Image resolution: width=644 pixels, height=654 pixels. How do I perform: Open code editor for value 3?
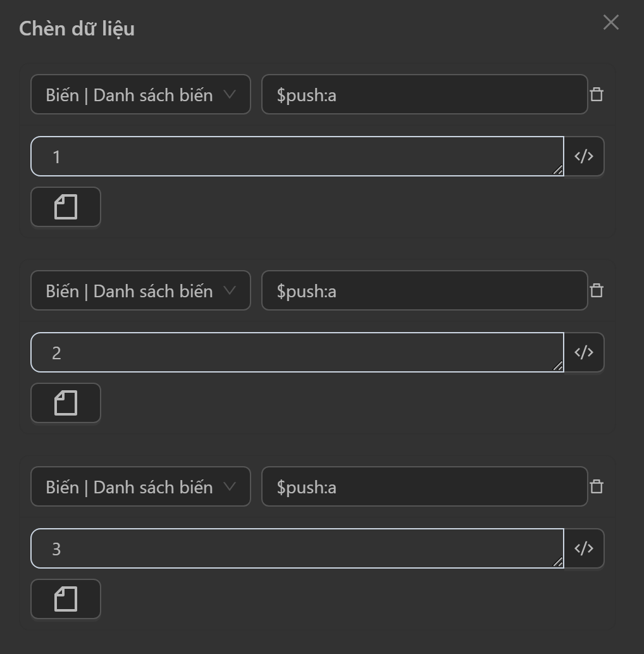(x=584, y=548)
